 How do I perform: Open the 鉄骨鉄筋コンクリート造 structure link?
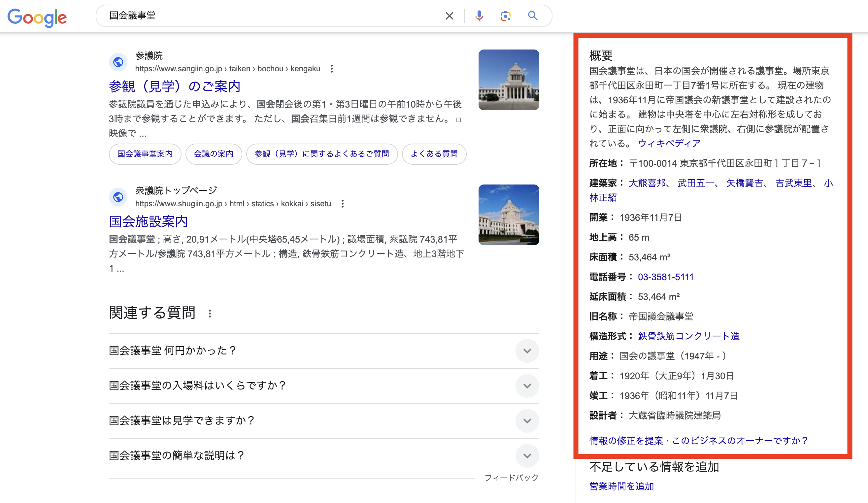tap(688, 336)
